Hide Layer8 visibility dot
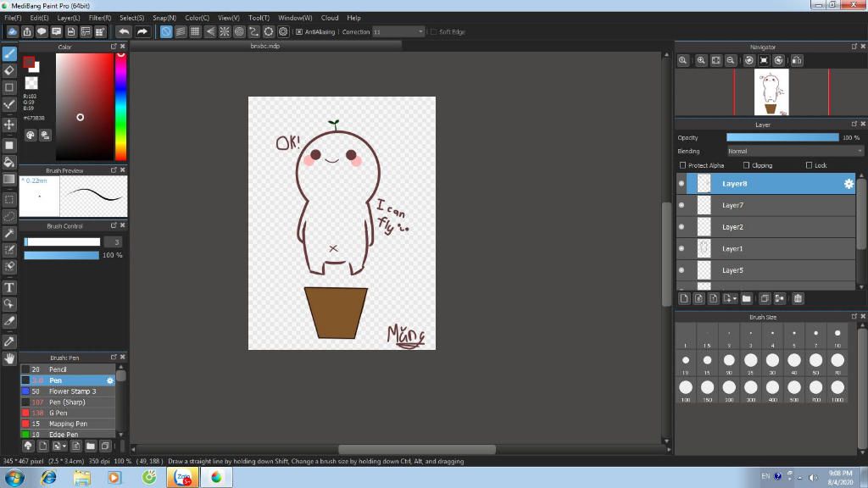Viewport: 868px width, 488px height. point(682,184)
